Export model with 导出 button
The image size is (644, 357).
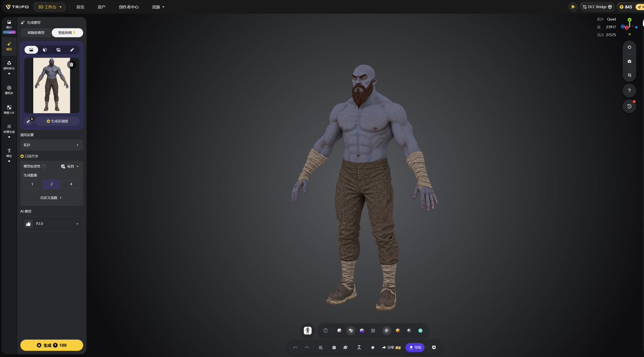[x=415, y=347]
